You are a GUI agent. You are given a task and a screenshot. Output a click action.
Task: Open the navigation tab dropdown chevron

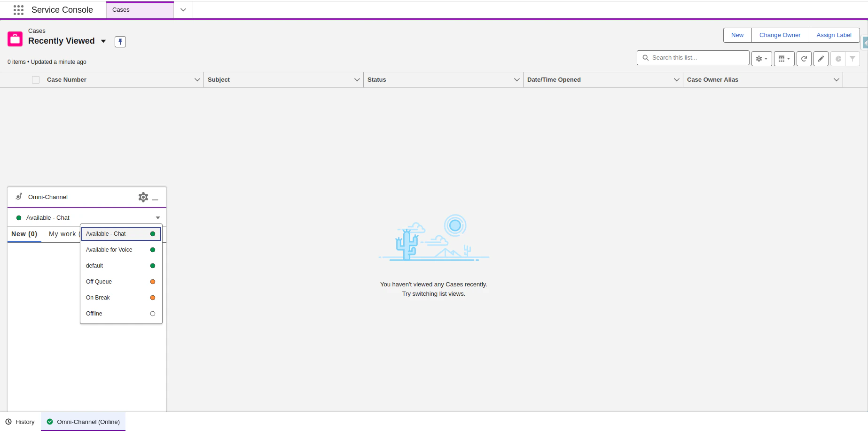(183, 10)
